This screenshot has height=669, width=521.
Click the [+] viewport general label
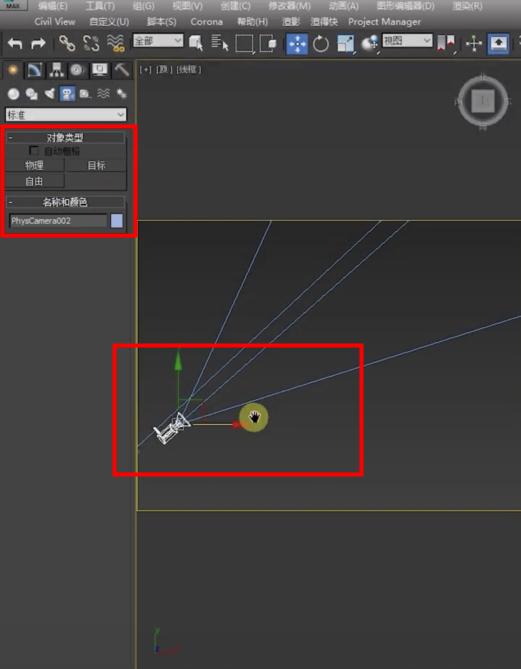point(146,70)
